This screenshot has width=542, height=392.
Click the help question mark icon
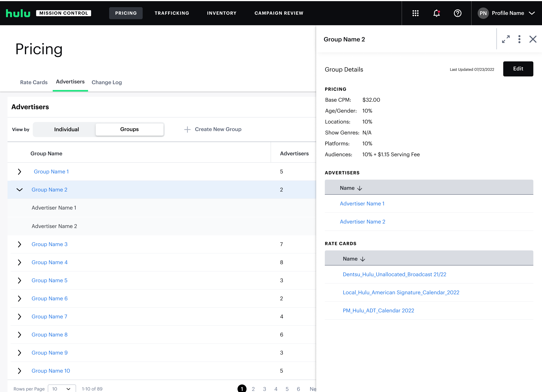tap(457, 13)
